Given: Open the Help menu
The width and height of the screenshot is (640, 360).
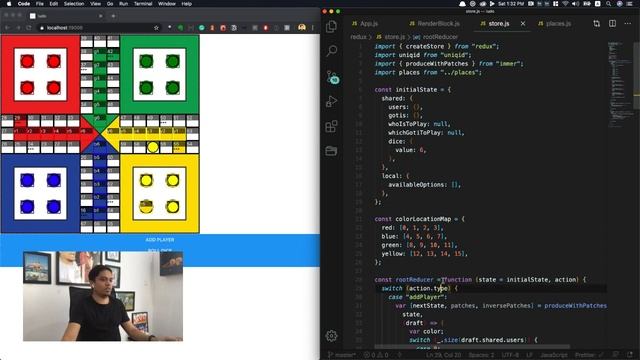Looking at the screenshot, I should click(187, 4).
